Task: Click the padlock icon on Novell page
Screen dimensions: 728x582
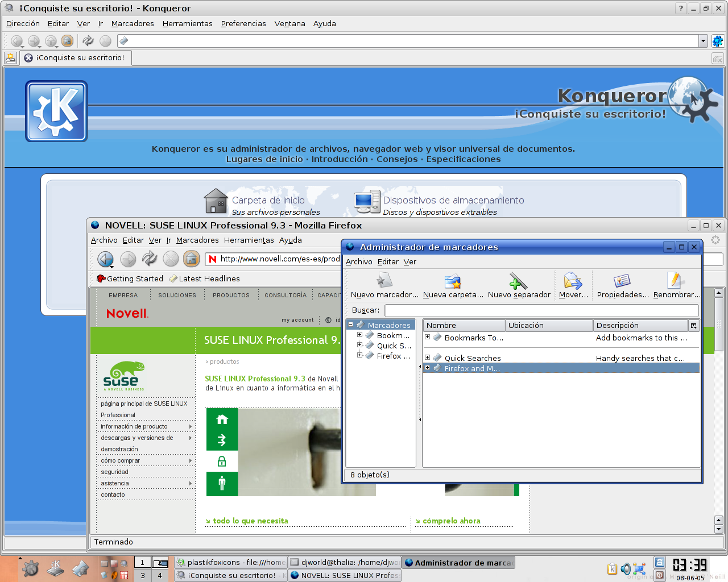Action: coord(222,461)
